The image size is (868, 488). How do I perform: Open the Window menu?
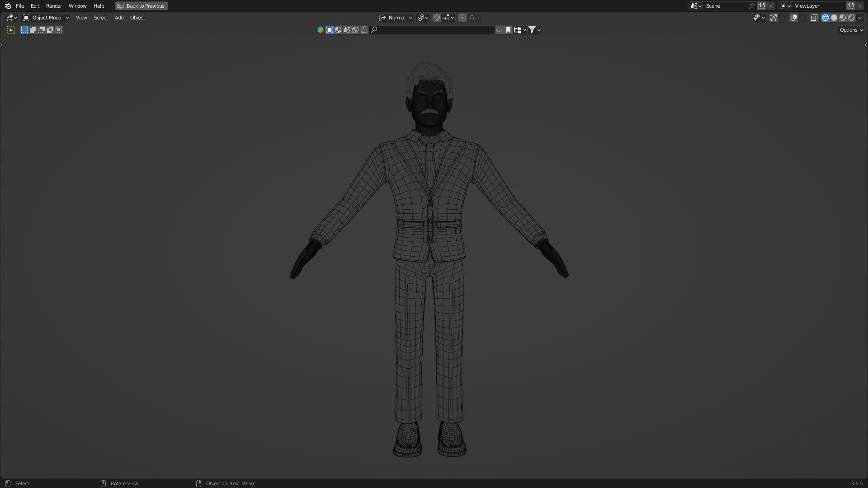coord(77,6)
